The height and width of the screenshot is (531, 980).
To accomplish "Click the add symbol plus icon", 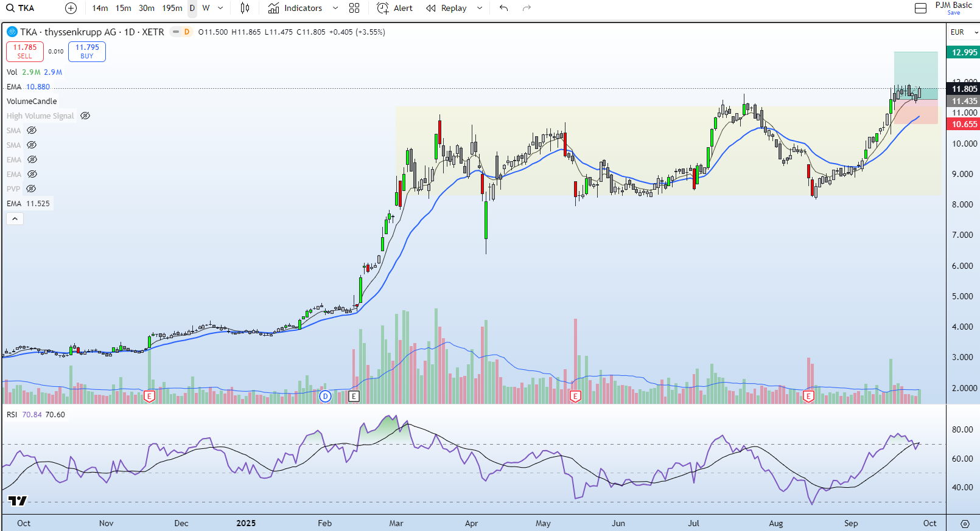I will pos(71,8).
